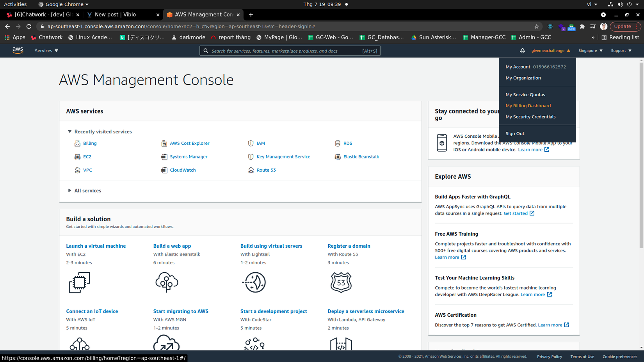
Task: Open the Reading list panel
Action: click(x=621, y=37)
